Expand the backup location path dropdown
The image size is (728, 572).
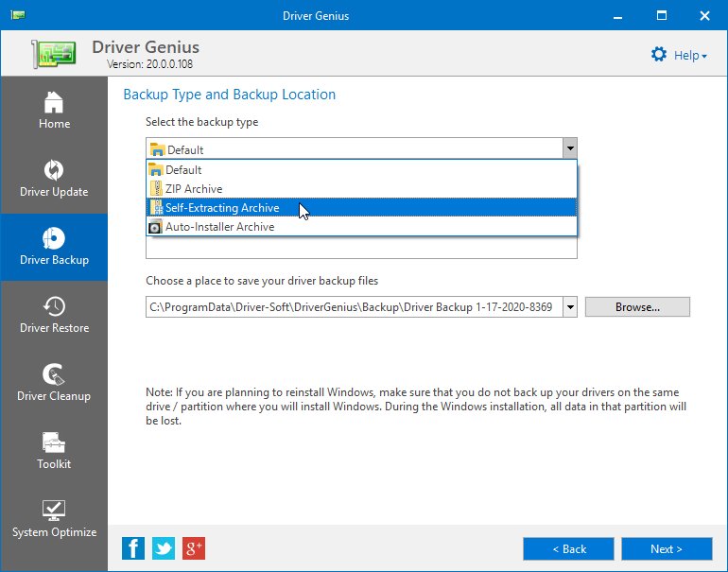[569, 306]
